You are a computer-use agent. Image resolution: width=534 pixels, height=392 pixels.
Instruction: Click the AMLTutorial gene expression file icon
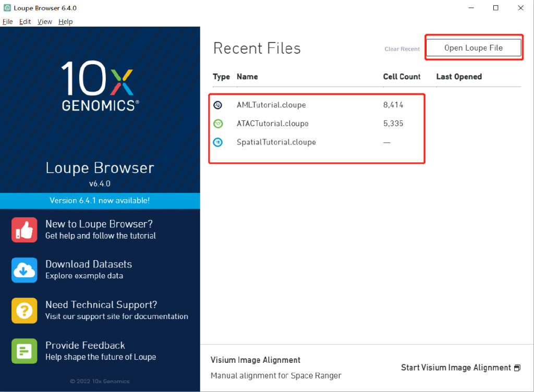(218, 105)
